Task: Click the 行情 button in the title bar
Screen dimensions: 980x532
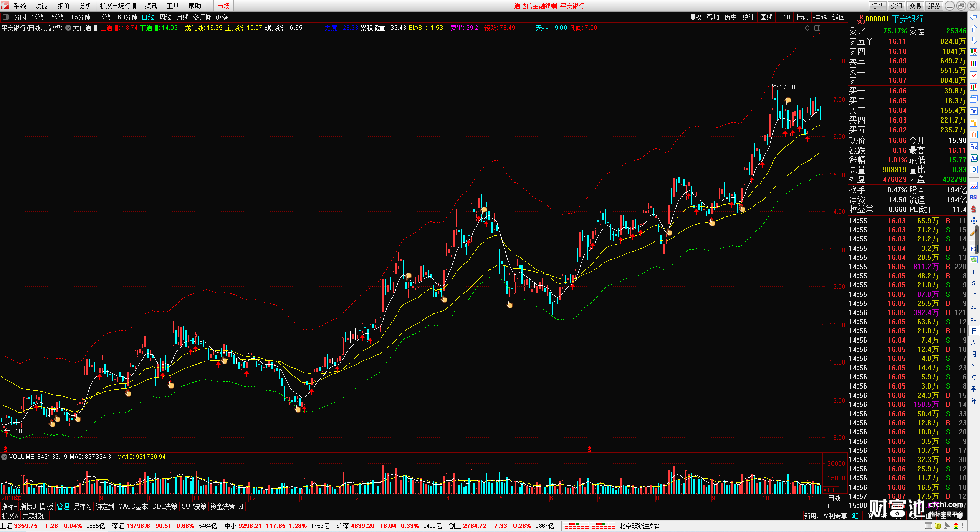Action: click(x=878, y=6)
